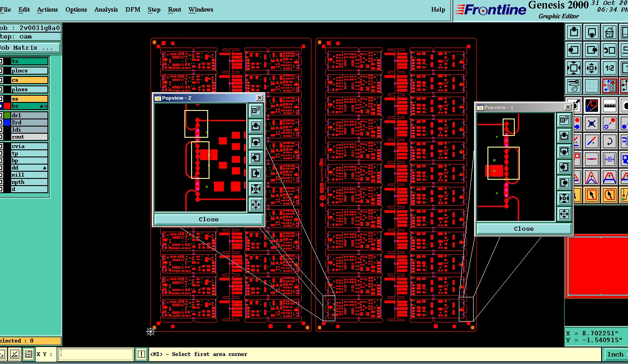
Task: Select the blue X delete-point tool
Action: pos(592,123)
